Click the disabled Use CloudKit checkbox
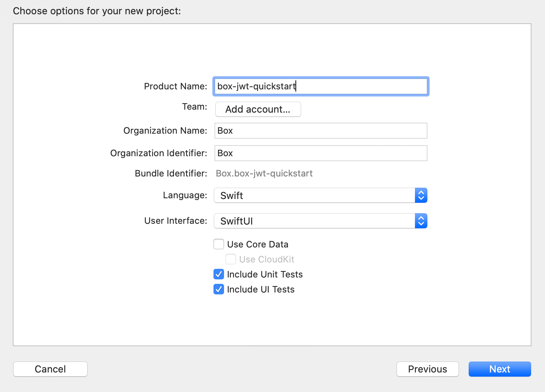Viewport: 545px width, 392px height. [x=230, y=259]
